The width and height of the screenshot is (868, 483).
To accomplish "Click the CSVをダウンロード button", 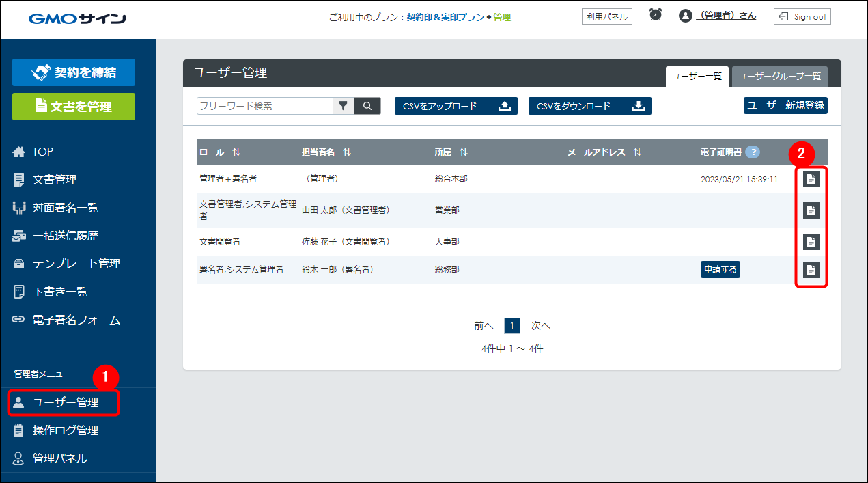I will pos(589,106).
